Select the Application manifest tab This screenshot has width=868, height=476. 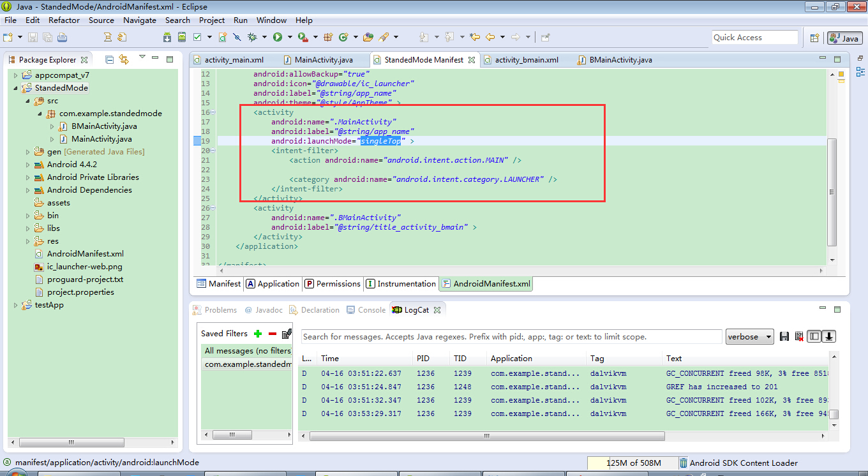tap(273, 284)
